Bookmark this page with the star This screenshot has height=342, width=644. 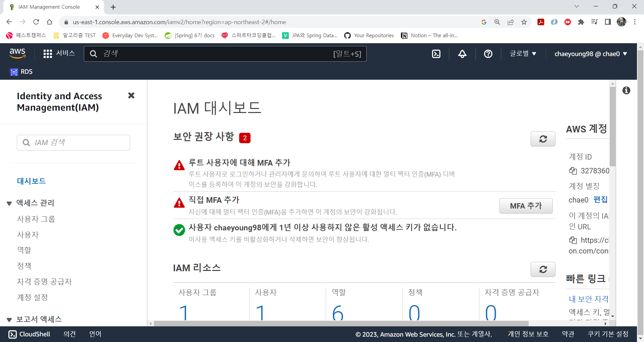(x=524, y=22)
